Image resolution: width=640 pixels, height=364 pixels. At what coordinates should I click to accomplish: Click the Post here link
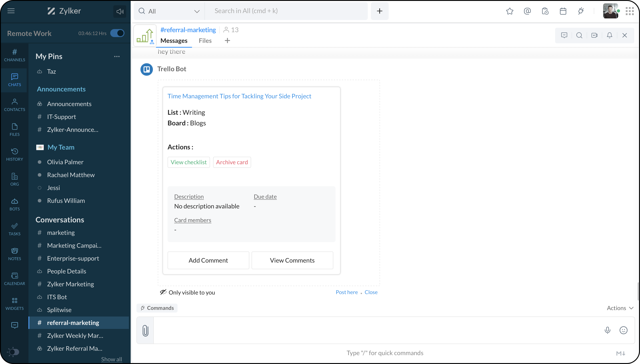tap(347, 292)
